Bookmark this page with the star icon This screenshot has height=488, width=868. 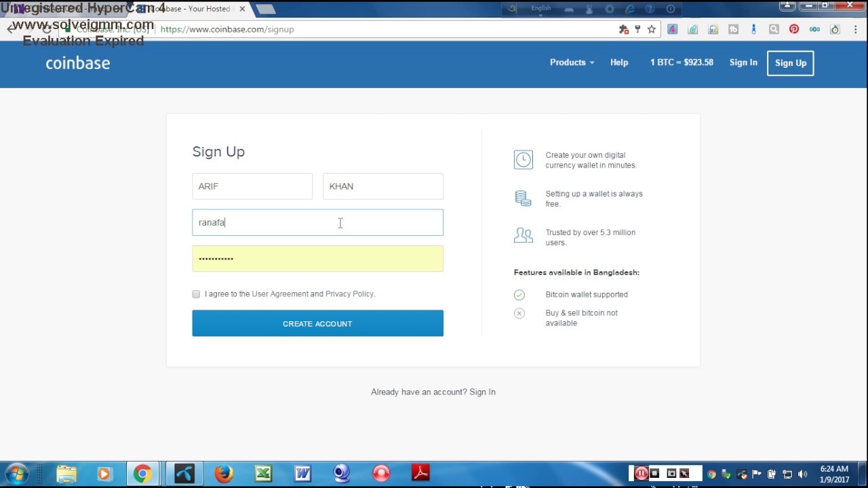tap(652, 29)
